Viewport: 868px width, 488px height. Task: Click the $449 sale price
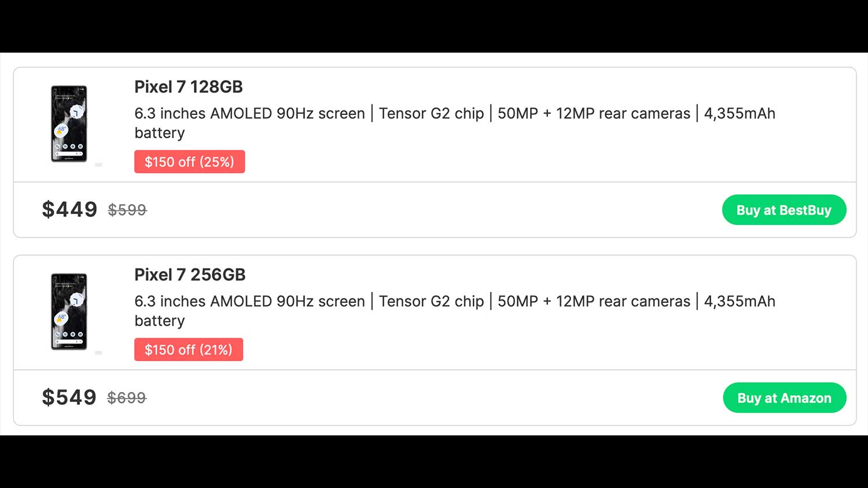click(x=69, y=209)
